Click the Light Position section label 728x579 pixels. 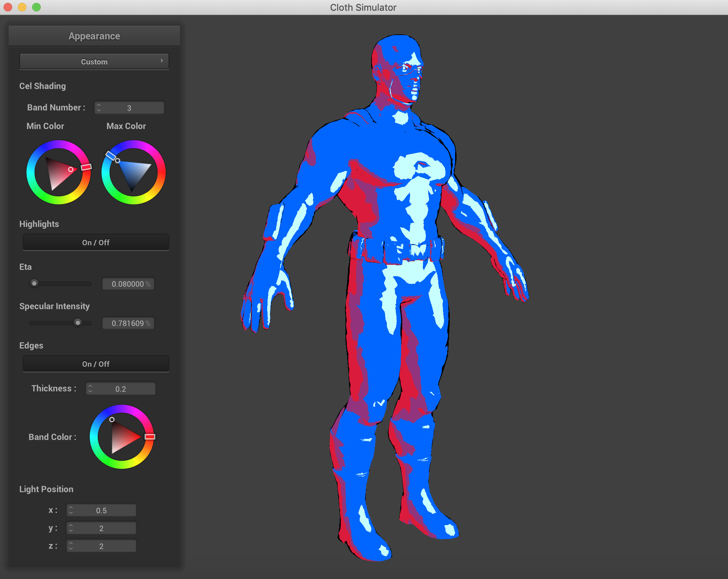point(46,489)
